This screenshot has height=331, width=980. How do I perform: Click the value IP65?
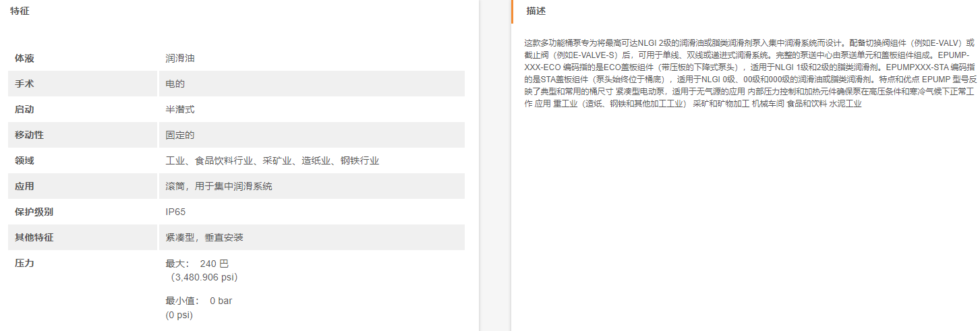175,212
